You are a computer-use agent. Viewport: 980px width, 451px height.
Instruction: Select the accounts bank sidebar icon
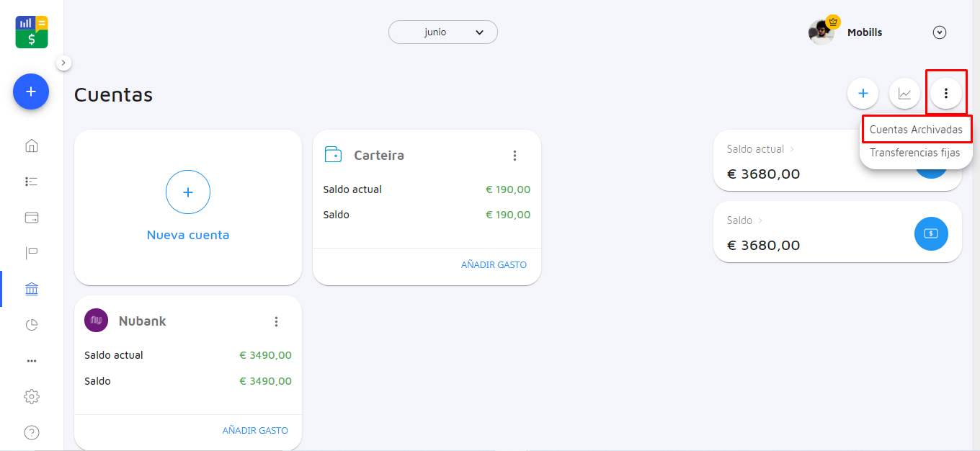[32, 289]
